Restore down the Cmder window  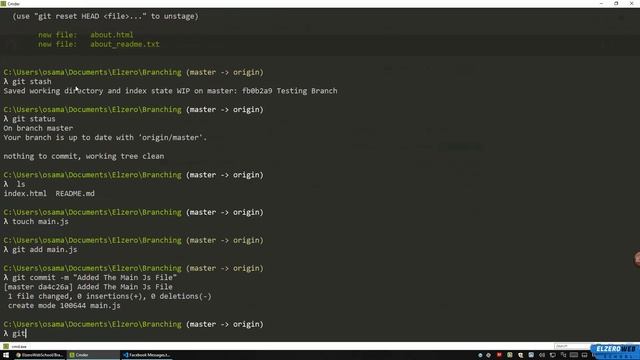pos(616,3)
